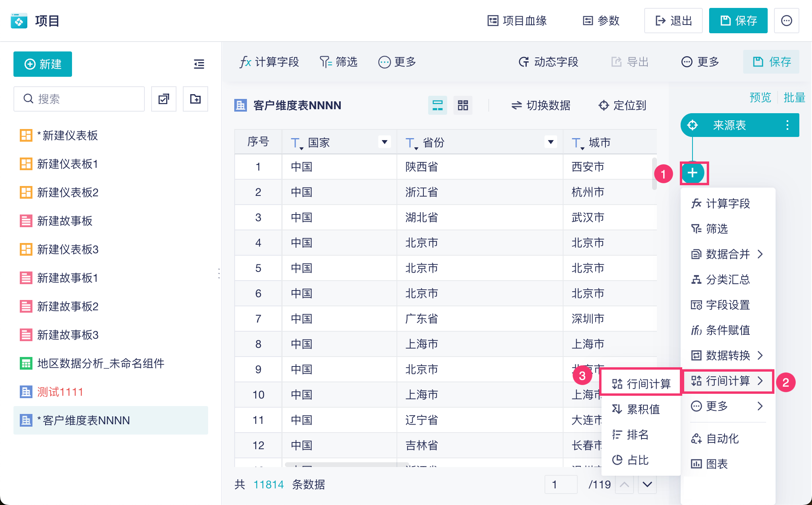Click the top-right ellipsis more button

pyautogui.click(x=786, y=21)
